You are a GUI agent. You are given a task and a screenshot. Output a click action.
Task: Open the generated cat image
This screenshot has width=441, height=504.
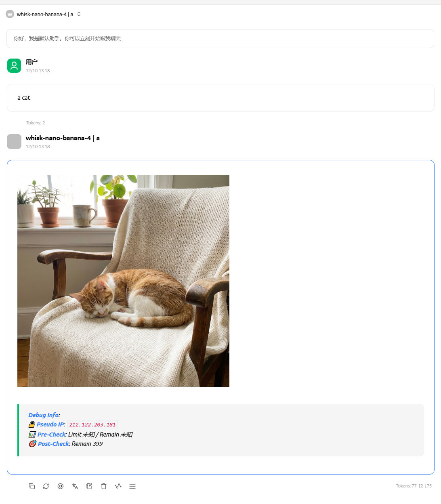click(123, 281)
